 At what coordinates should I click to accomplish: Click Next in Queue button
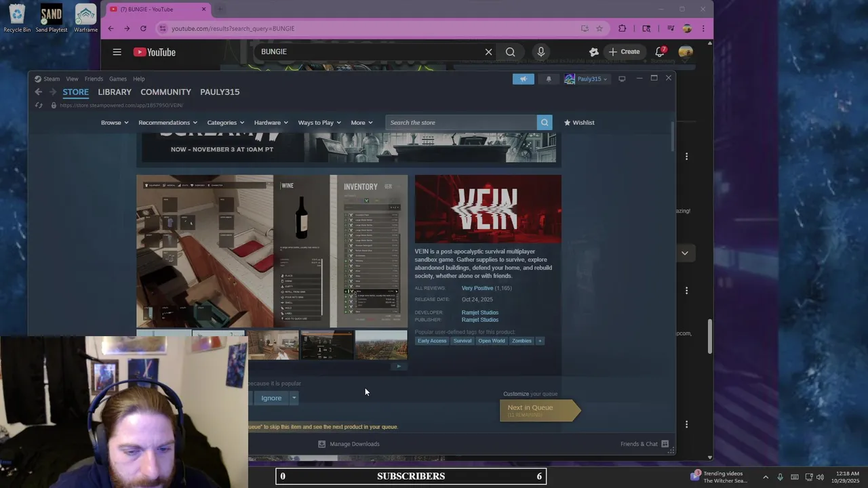click(540, 410)
